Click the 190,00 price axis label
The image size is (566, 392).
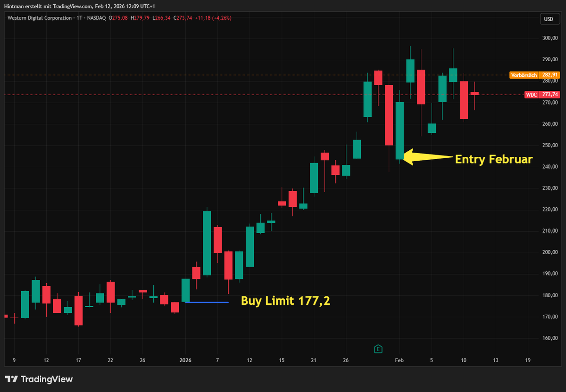pos(550,274)
